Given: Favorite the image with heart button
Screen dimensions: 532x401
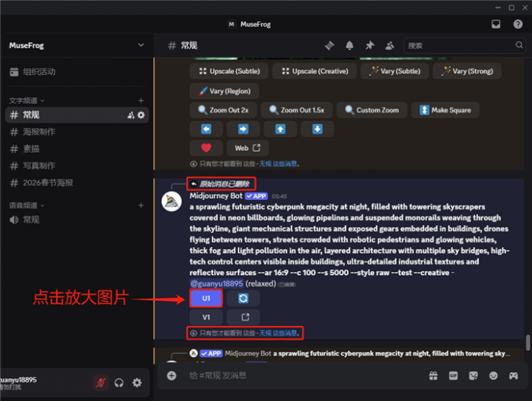Looking at the screenshot, I should [206, 148].
